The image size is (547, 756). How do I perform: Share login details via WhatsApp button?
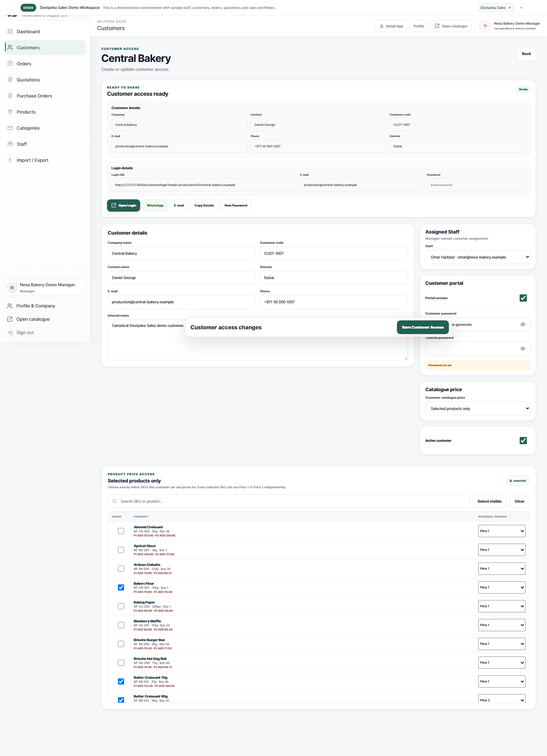pos(155,205)
